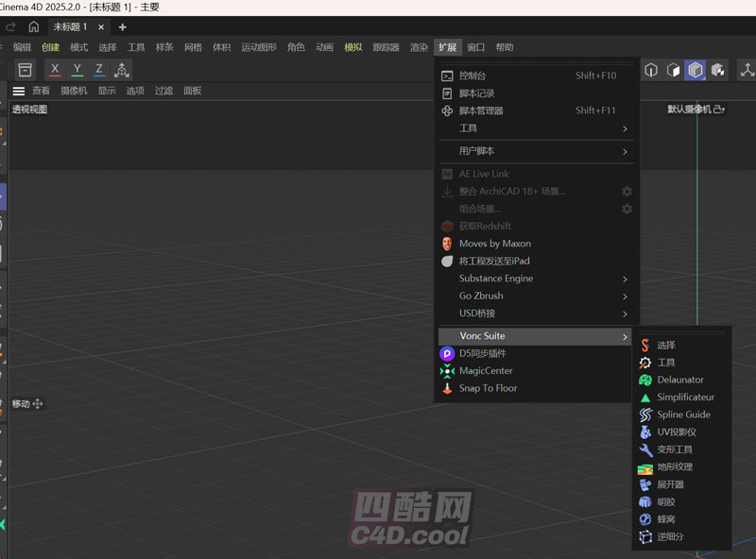Click the Delaunator plugin icon
756x559 pixels.
tap(645, 380)
